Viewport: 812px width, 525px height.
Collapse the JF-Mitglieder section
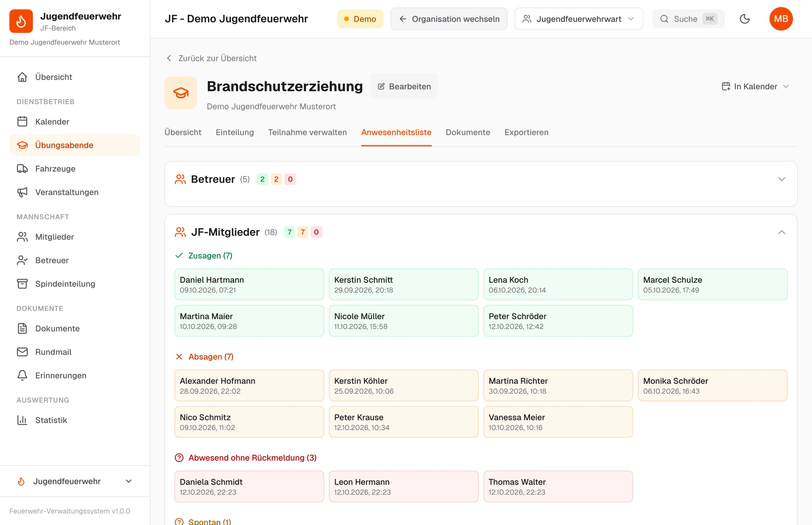tap(781, 232)
